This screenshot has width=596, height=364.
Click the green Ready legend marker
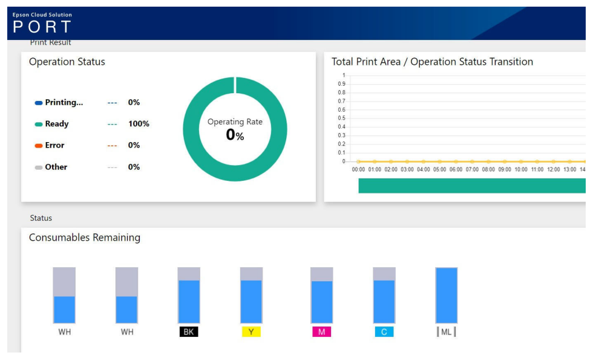(39, 125)
